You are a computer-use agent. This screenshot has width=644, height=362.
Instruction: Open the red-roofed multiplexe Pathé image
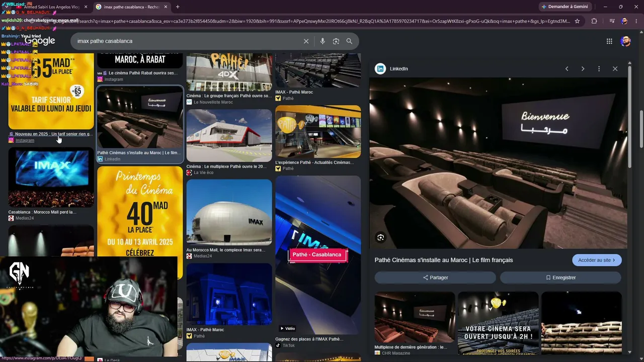229,136
